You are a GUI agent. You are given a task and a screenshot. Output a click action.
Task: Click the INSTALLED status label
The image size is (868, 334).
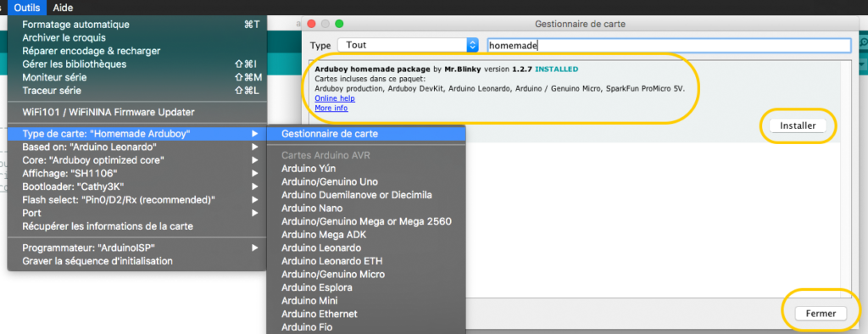[556, 70]
